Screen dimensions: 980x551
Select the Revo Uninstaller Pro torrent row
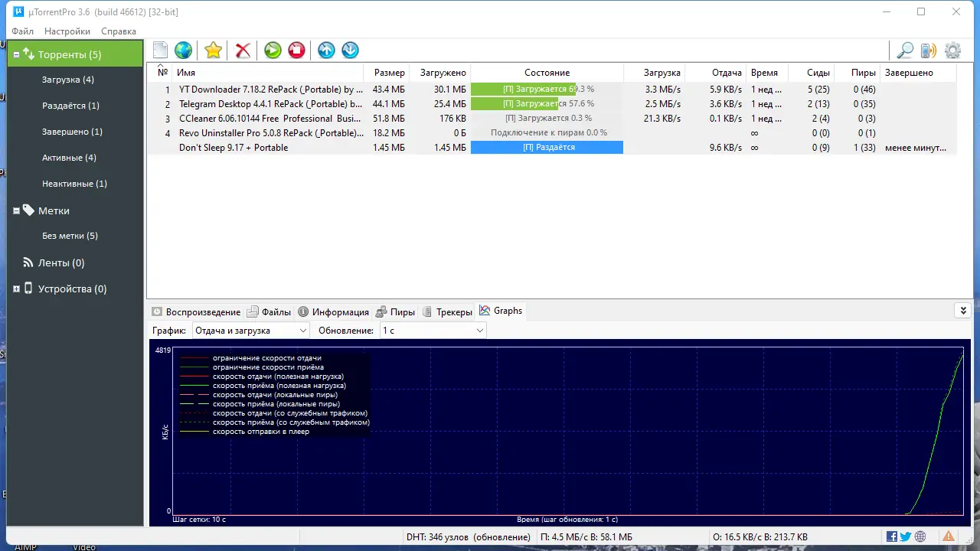tap(552, 133)
